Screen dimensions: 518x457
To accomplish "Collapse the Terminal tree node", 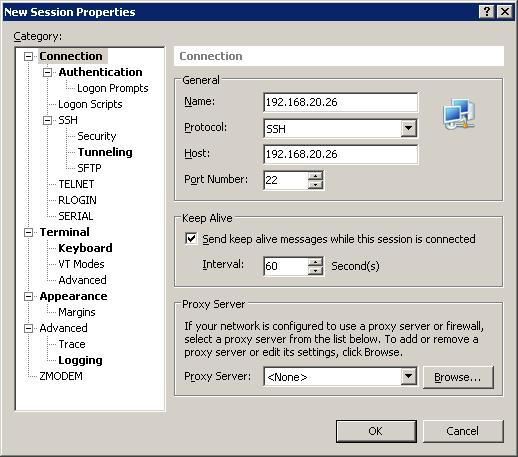I will point(29,232).
